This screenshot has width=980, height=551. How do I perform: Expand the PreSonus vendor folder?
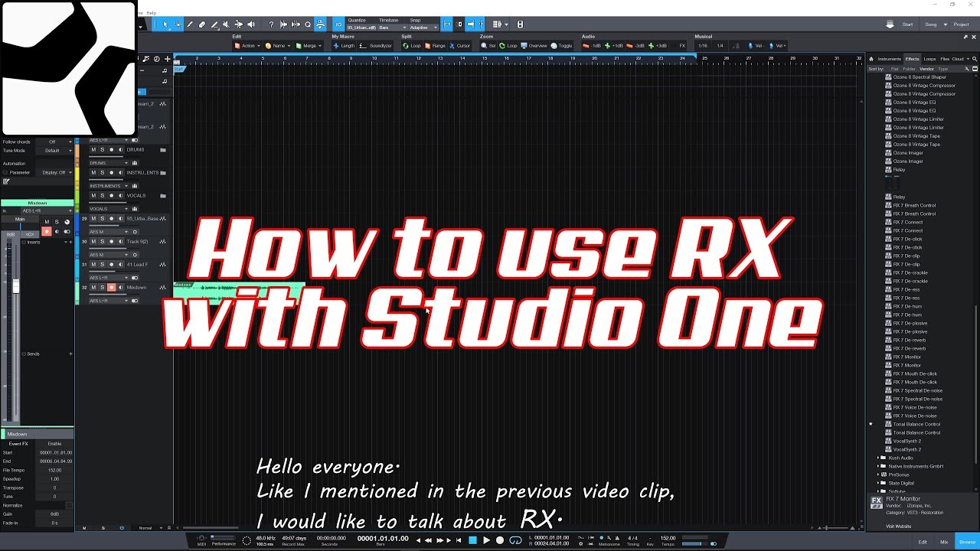[878, 474]
